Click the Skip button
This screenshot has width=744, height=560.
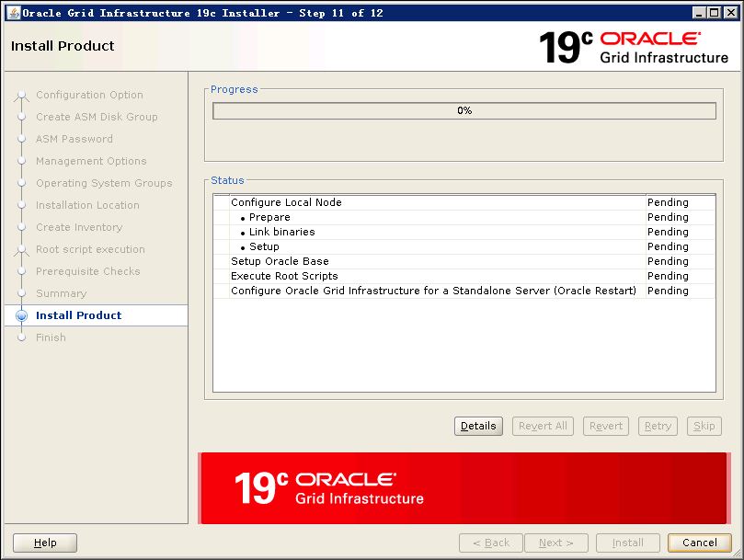click(704, 426)
